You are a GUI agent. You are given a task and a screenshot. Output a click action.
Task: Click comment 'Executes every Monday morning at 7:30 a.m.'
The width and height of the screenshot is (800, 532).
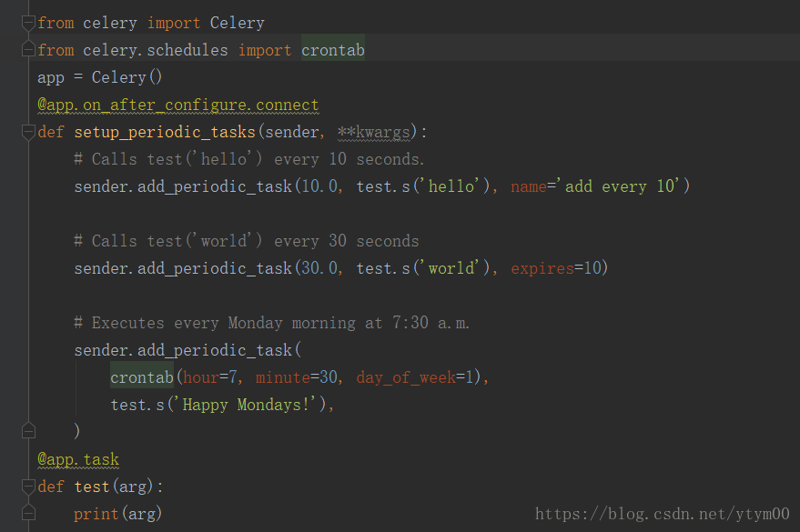point(271,323)
